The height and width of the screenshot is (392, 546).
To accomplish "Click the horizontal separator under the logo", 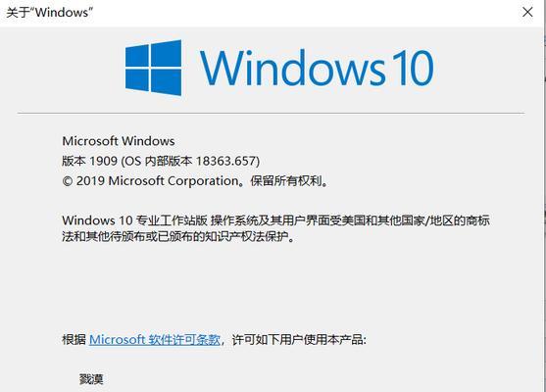I will [271, 113].
